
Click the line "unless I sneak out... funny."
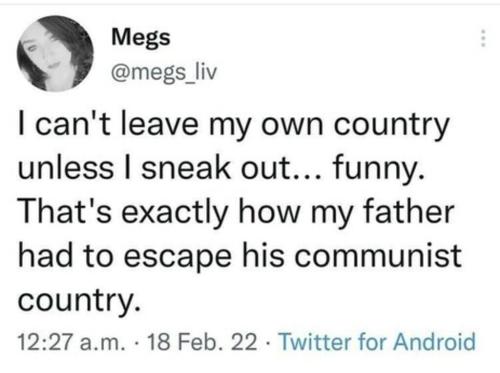coord(222,169)
